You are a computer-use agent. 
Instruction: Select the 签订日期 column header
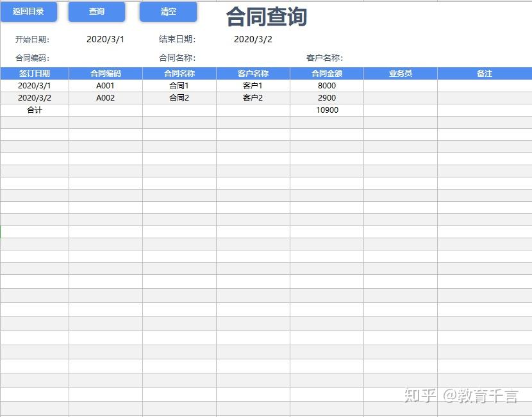point(35,74)
